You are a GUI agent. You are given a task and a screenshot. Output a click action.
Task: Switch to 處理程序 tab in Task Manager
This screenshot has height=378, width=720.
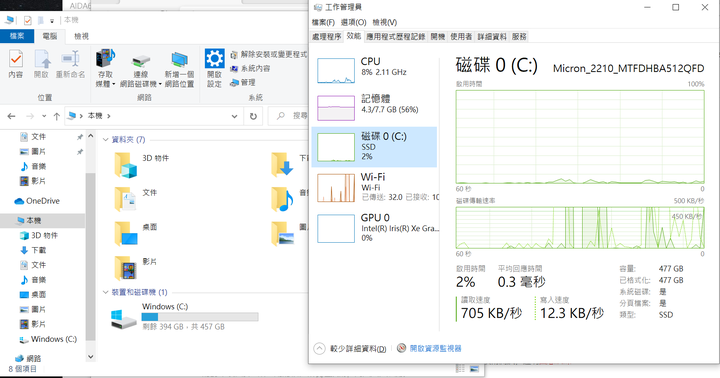tap(326, 37)
